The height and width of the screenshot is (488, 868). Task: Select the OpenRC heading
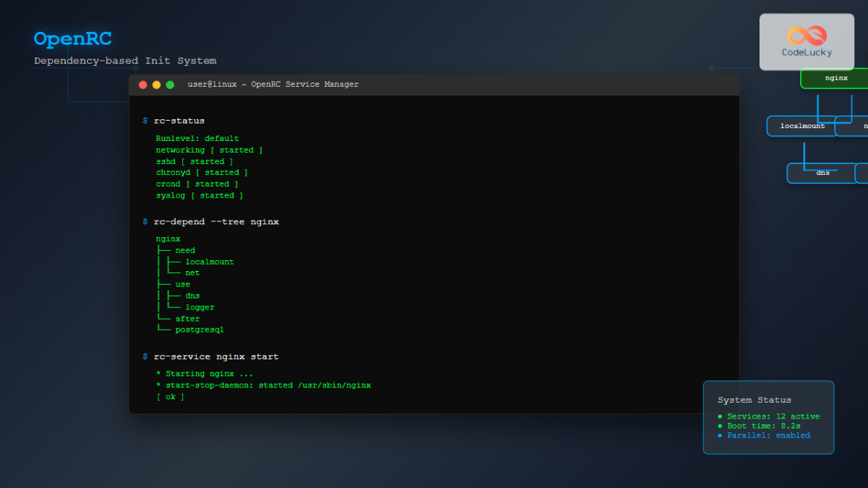[x=72, y=38]
